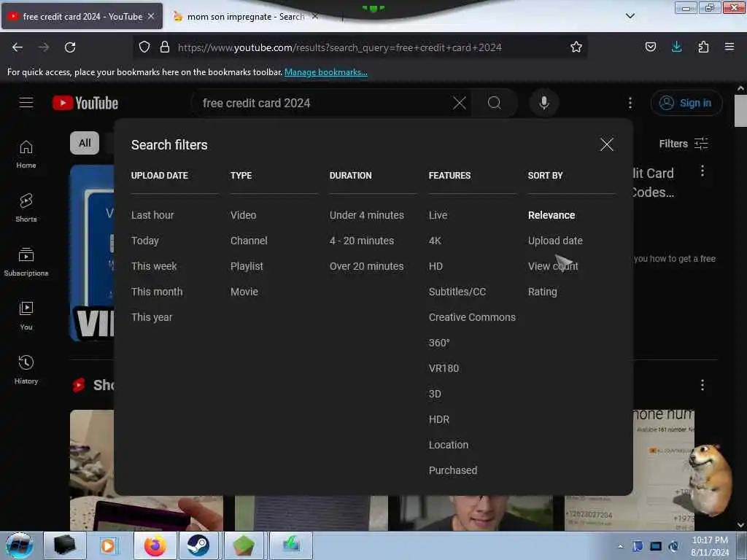This screenshot has width=747, height=560.
Task: Sort results by Relevance
Action: tap(551, 215)
